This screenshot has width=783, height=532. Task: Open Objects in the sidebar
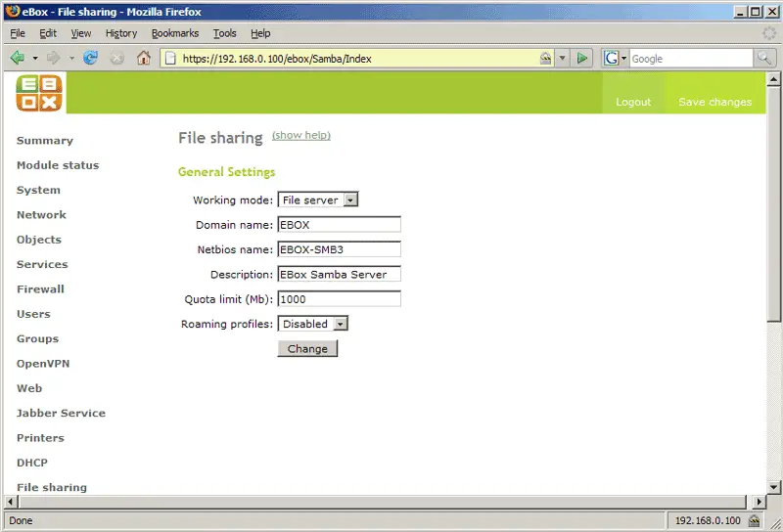tap(39, 240)
